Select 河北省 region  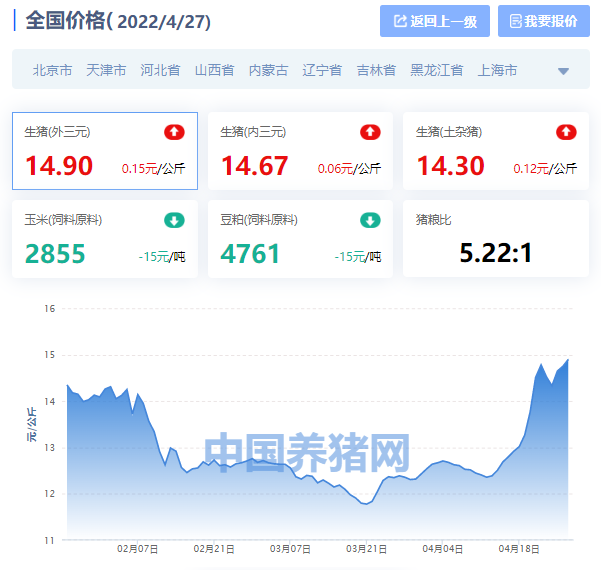160,70
